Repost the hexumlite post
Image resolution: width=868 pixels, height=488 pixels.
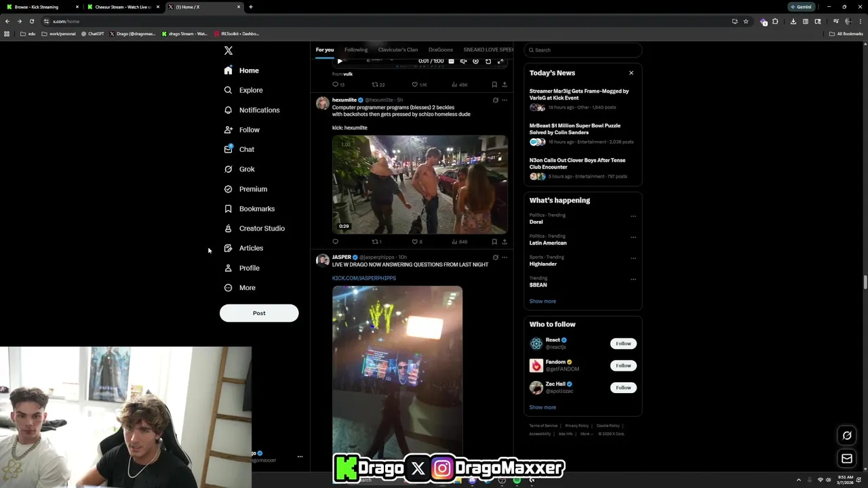(376, 241)
